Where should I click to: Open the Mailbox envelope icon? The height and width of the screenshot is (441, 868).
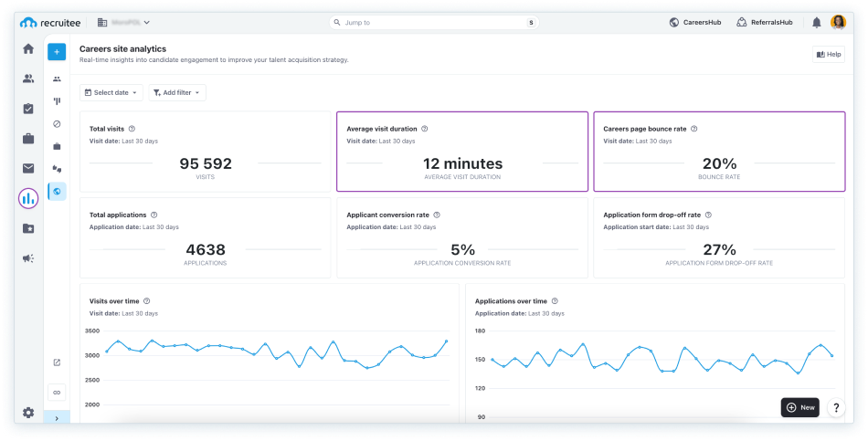[x=28, y=168]
